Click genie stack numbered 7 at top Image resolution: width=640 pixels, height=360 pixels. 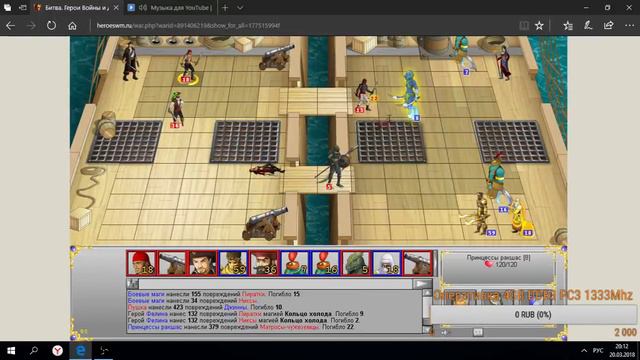click(464, 55)
